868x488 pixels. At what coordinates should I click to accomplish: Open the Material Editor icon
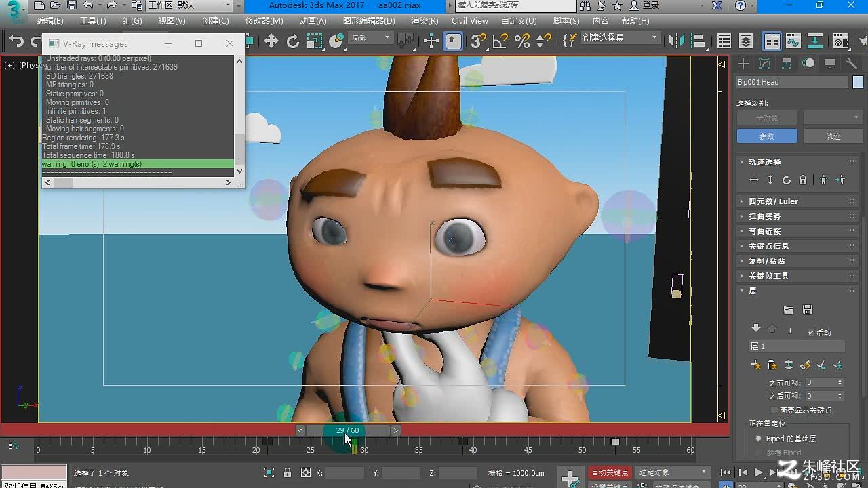pyautogui.click(x=841, y=41)
